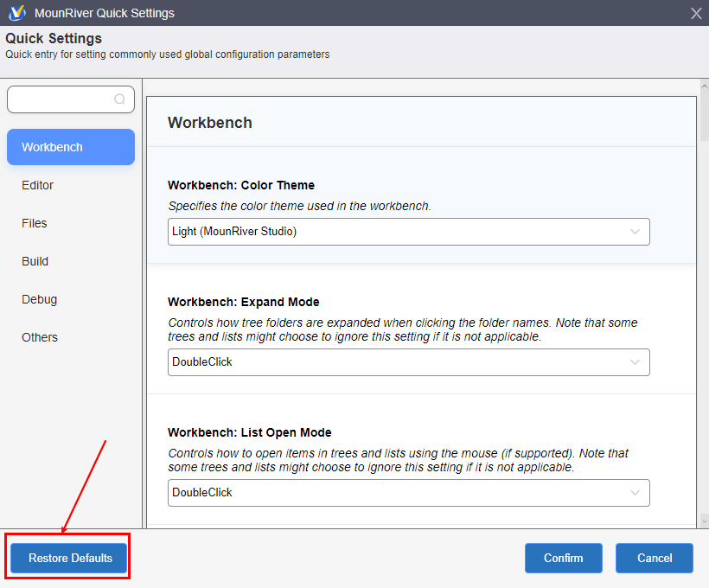Switch to the Debug category
709x588 pixels.
pos(39,299)
